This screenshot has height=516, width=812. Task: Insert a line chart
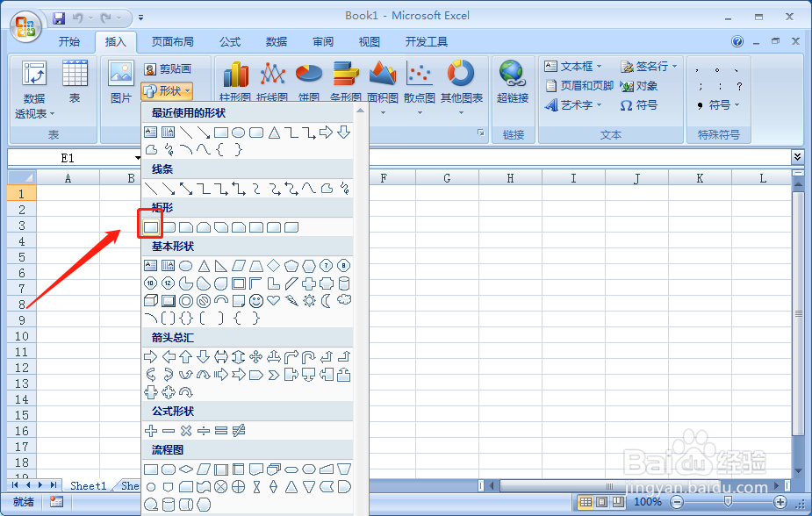pyautogui.click(x=272, y=82)
